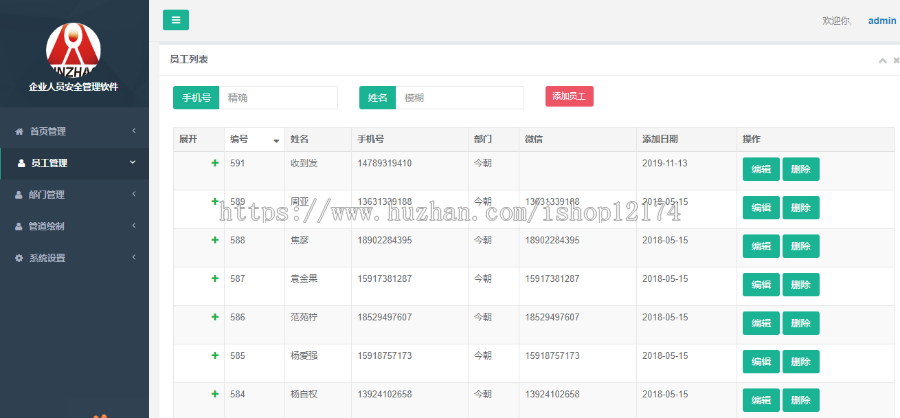Collapse the 员工管理 chevron arrow
Image resolution: width=900 pixels, height=418 pixels.
[x=133, y=162]
